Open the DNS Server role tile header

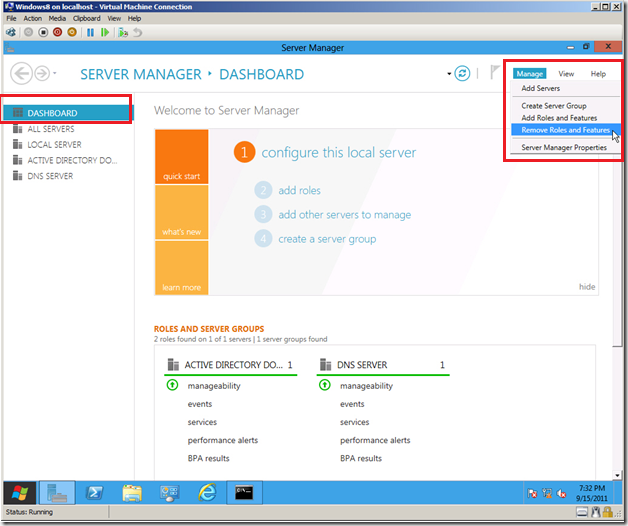click(383, 365)
